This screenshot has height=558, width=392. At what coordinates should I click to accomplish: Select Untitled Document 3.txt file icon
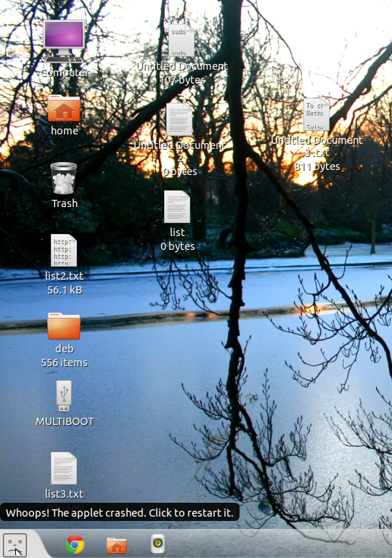point(317,115)
